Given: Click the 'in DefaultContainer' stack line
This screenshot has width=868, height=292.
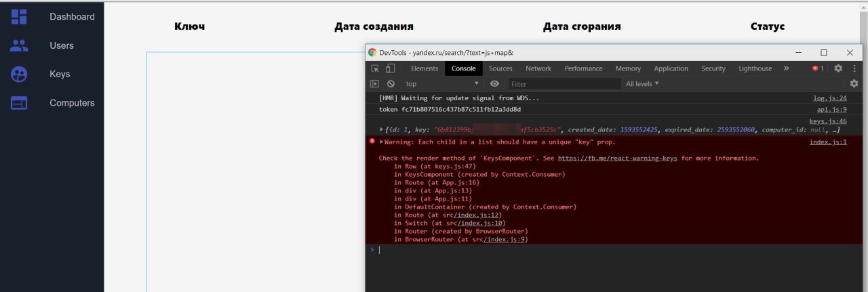Looking at the screenshot, I should click(x=486, y=207).
